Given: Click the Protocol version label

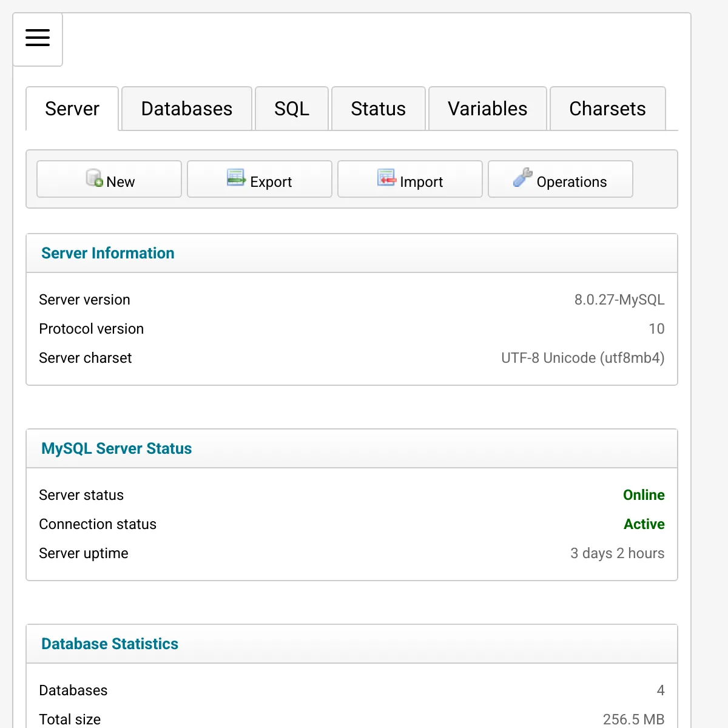Looking at the screenshot, I should [x=92, y=329].
